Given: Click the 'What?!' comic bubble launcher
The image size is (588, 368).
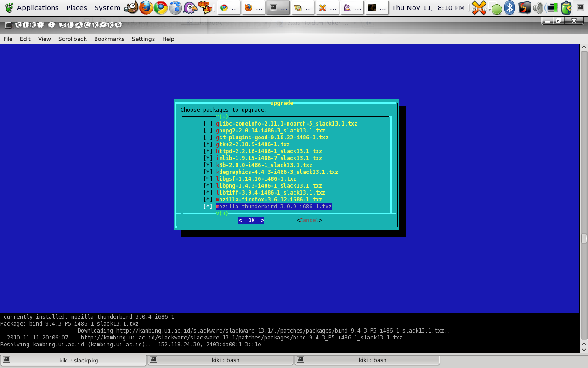Looking at the screenshot, I should coord(204,7).
